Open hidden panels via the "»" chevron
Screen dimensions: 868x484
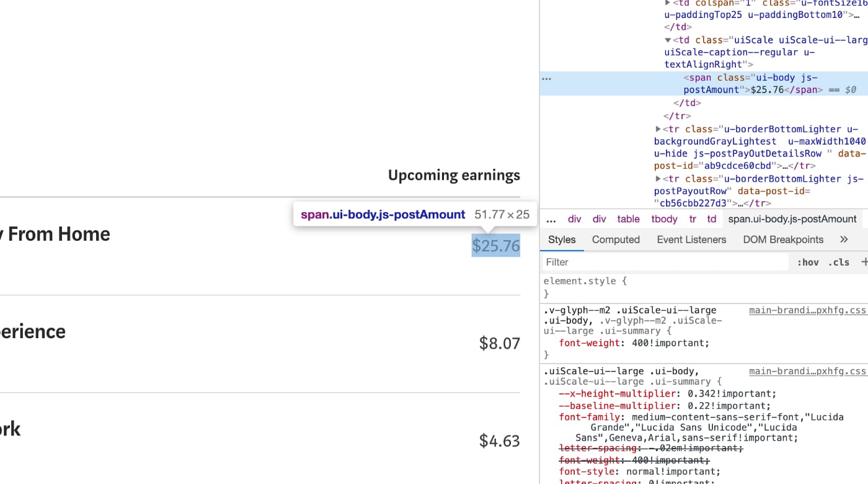843,239
